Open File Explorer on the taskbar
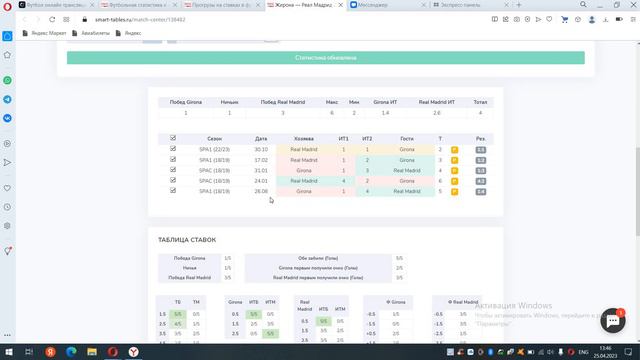Viewport: 640px width, 360px height. (92, 351)
